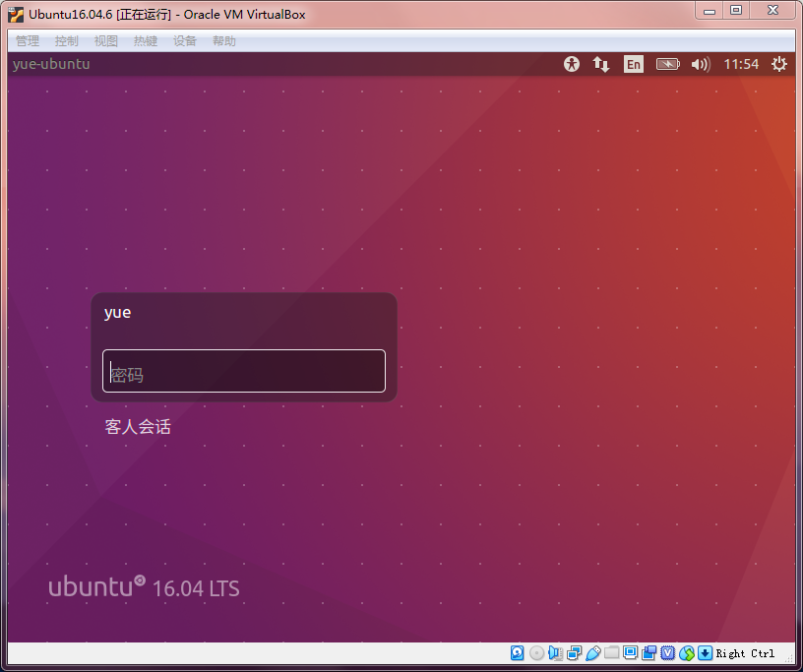Open the battery status indicator
Image resolution: width=803 pixels, height=672 pixels.
(x=668, y=64)
